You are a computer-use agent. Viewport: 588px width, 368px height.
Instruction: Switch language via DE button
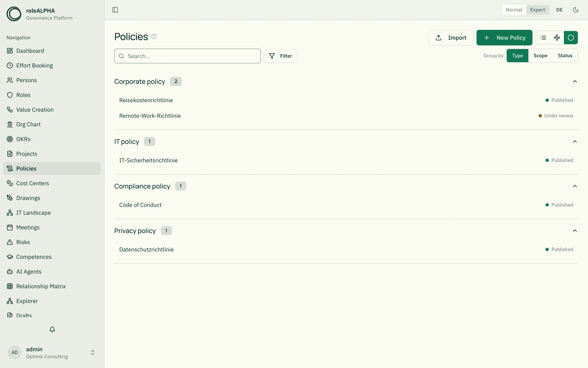559,10
